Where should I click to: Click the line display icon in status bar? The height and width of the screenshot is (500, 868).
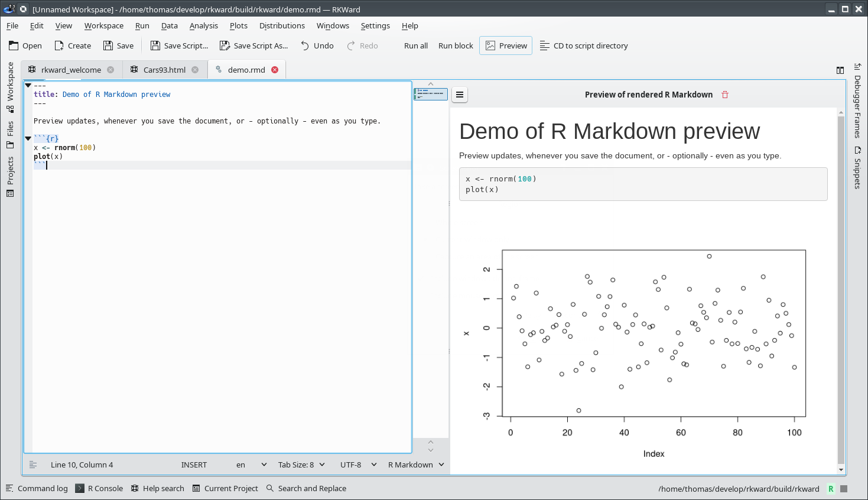click(x=33, y=465)
